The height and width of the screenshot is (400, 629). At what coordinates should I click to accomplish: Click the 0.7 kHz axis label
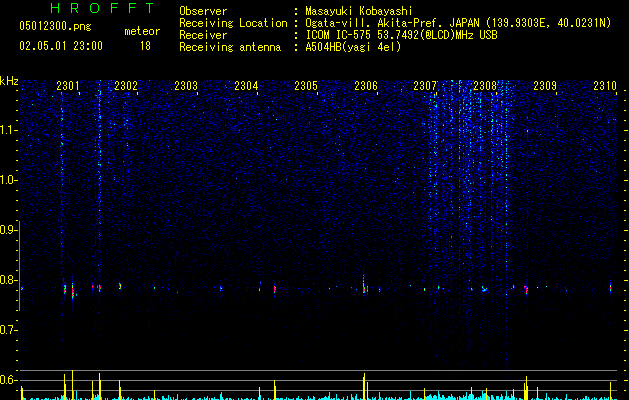pyautogui.click(x=8, y=330)
